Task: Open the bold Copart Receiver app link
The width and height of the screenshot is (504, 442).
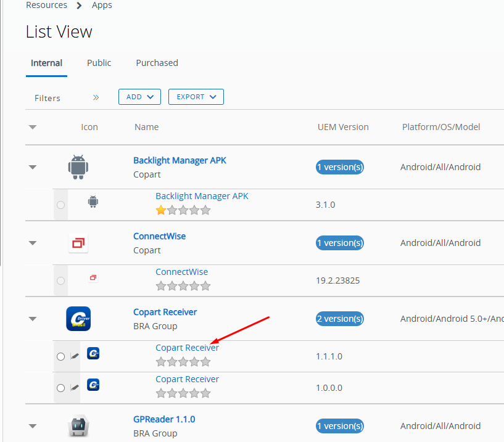Action: coord(165,312)
